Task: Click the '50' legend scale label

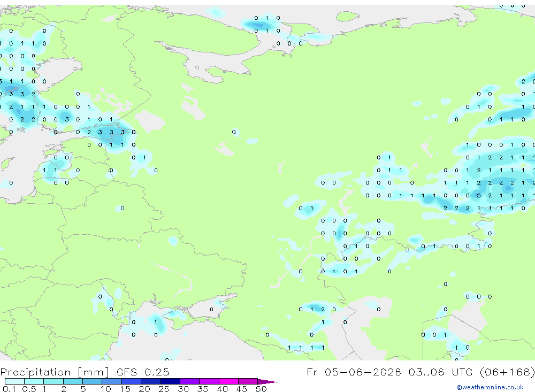Action: (x=261, y=389)
